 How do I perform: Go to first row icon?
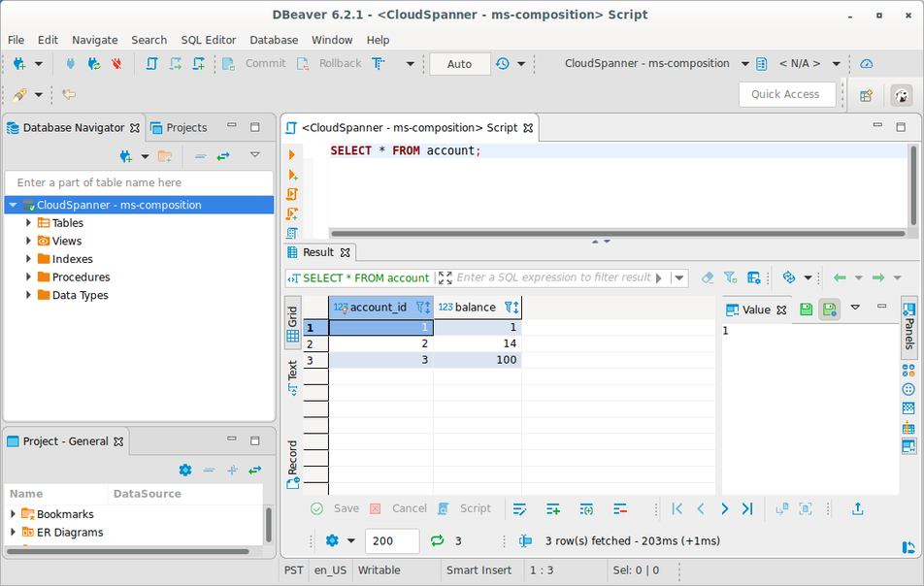point(677,508)
